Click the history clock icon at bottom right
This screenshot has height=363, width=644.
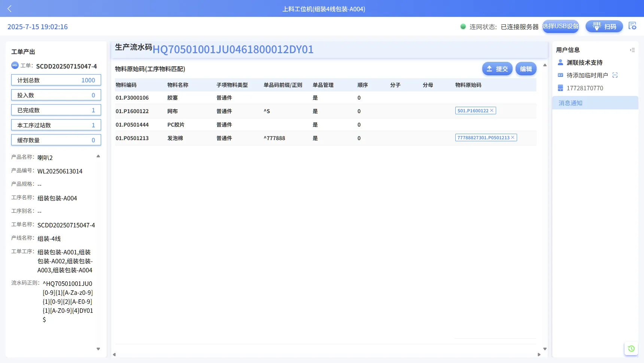631,348
